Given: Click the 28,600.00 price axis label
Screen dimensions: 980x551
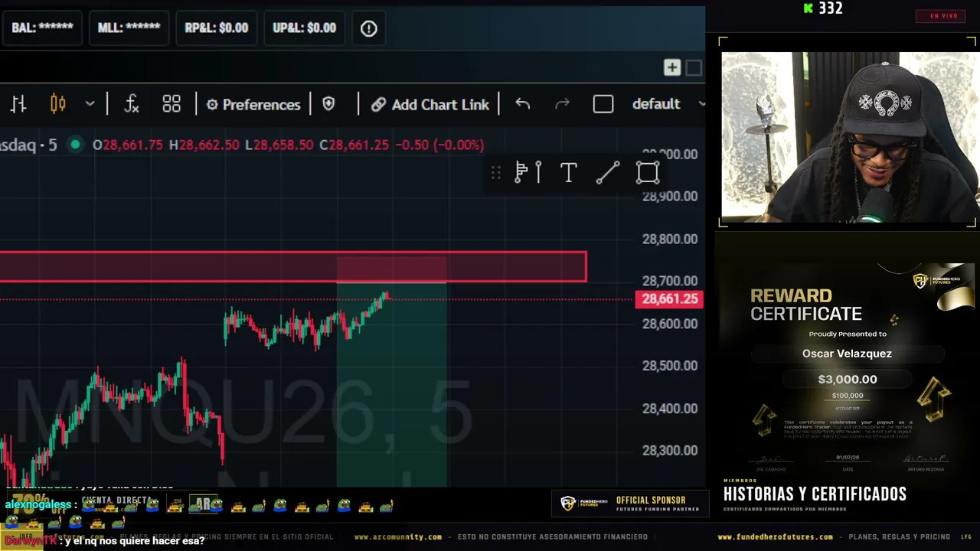Looking at the screenshot, I should point(670,324).
